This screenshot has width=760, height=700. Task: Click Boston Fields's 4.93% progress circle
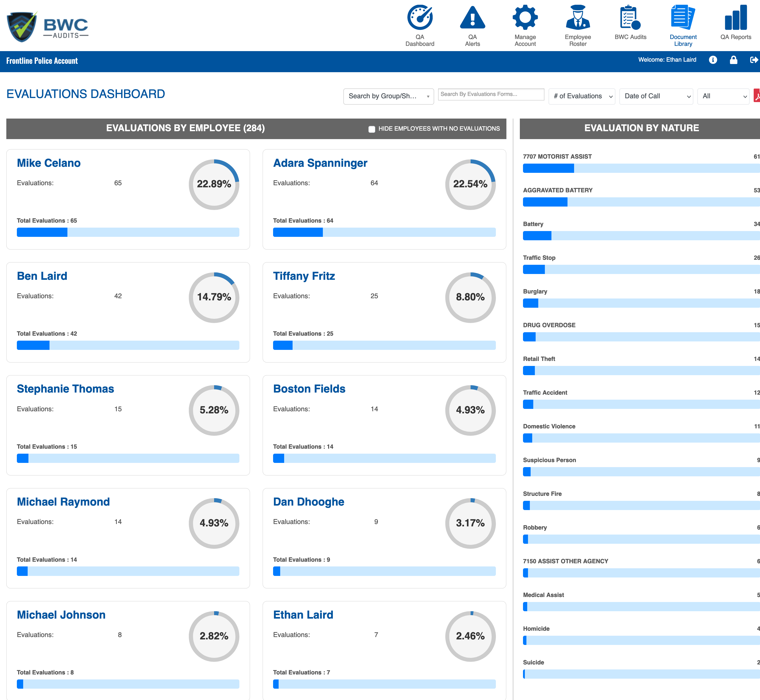[470, 410]
